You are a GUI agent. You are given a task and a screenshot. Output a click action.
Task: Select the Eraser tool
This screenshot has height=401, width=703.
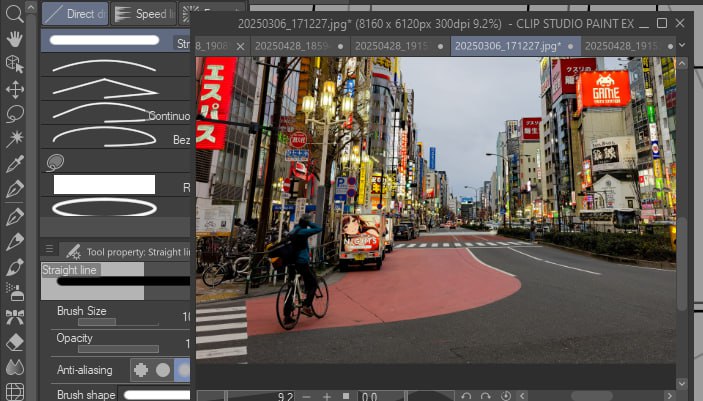pyautogui.click(x=15, y=342)
